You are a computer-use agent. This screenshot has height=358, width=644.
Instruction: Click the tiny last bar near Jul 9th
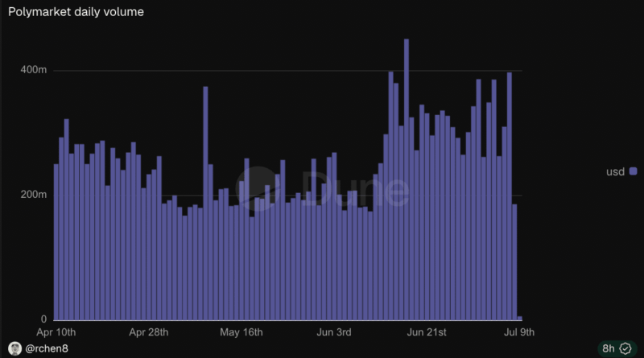click(x=519, y=318)
